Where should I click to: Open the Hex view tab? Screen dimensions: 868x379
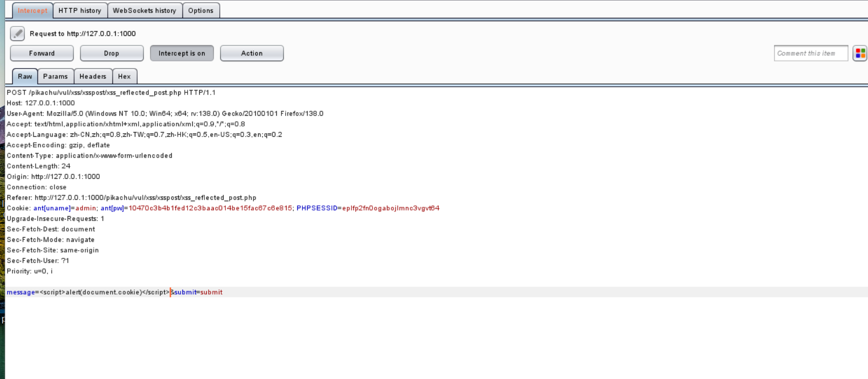[124, 76]
